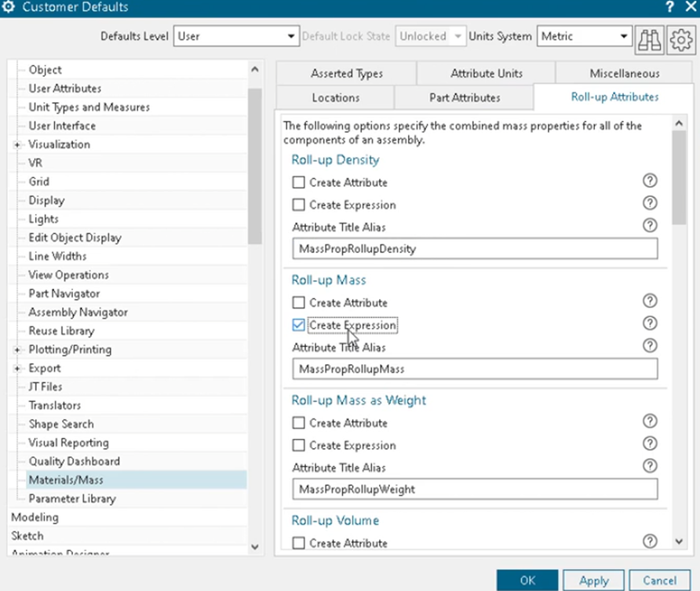Click help icon beside Roll-up Weight Create Expression
The image size is (700, 591).
(x=650, y=443)
